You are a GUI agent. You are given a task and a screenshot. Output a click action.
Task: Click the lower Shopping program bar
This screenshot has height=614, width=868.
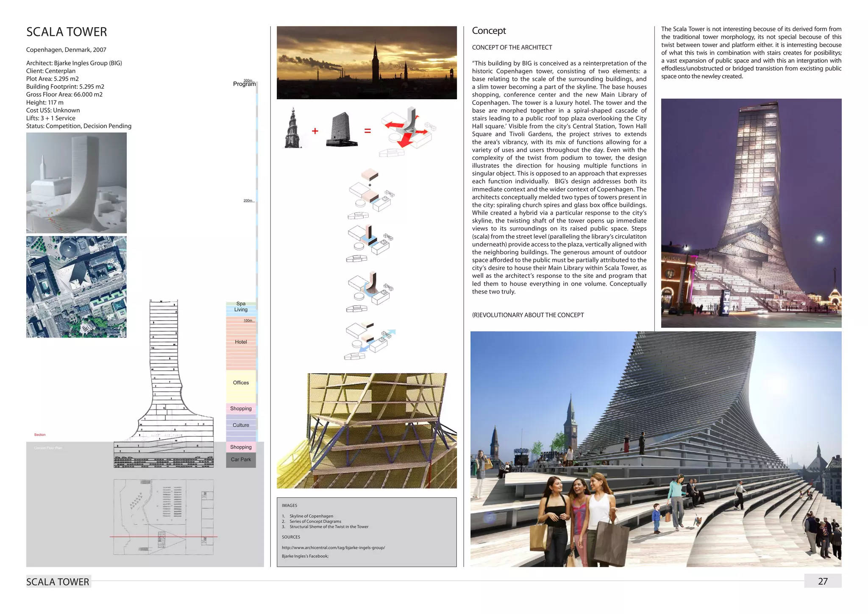(241, 447)
